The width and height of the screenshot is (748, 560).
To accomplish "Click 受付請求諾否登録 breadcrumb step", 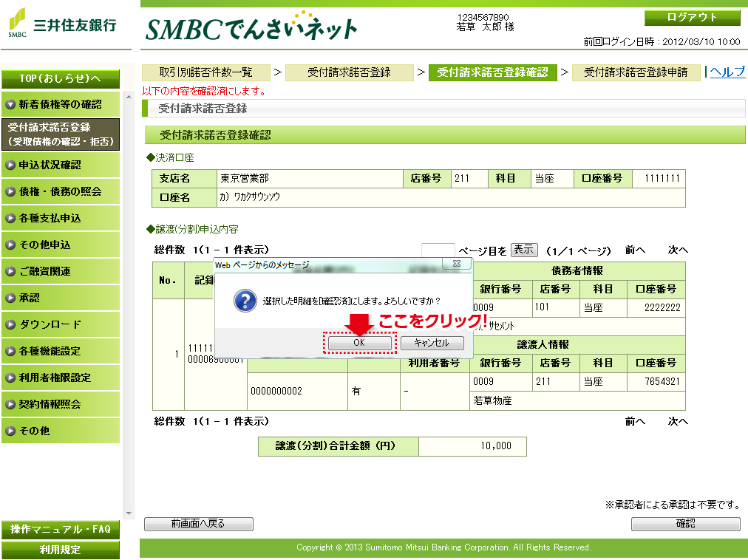I will 349,72.
